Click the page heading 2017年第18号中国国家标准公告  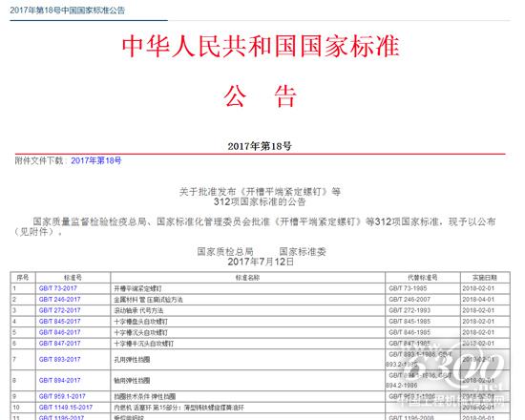[x=68, y=10]
